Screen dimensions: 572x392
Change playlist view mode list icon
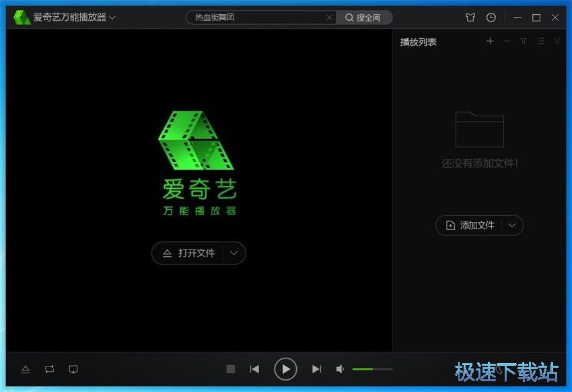(540, 41)
